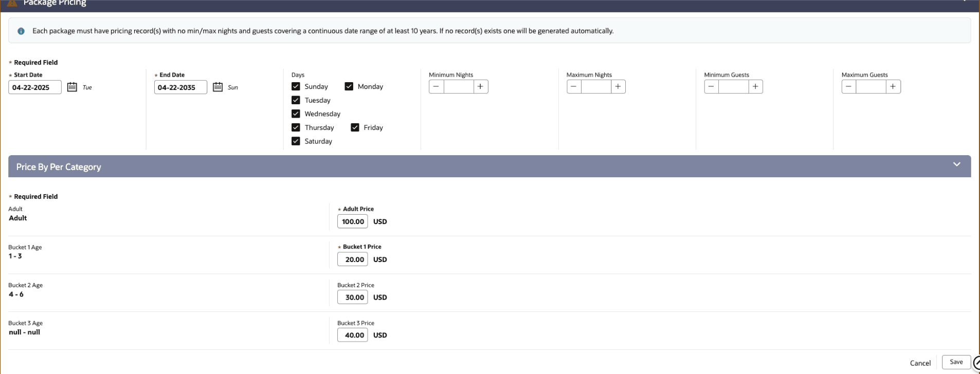The image size is (980, 374).
Task: Focus the Minimum Nights value field
Action: [x=459, y=87]
